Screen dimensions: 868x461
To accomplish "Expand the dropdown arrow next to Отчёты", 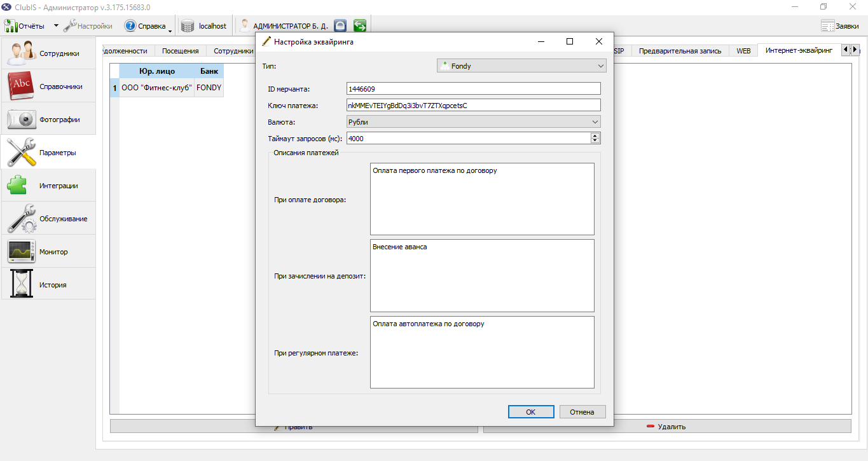I will point(56,26).
